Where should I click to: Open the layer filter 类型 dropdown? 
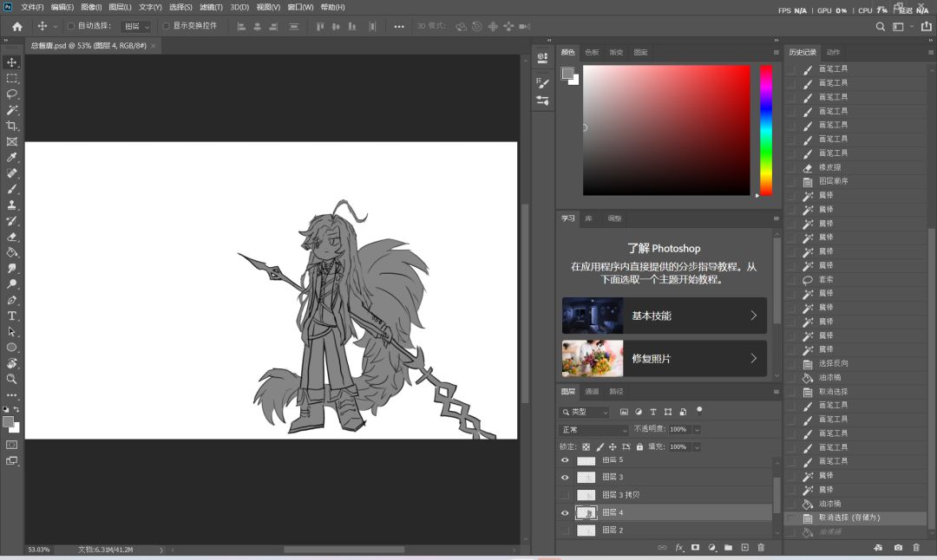pyautogui.click(x=585, y=412)
